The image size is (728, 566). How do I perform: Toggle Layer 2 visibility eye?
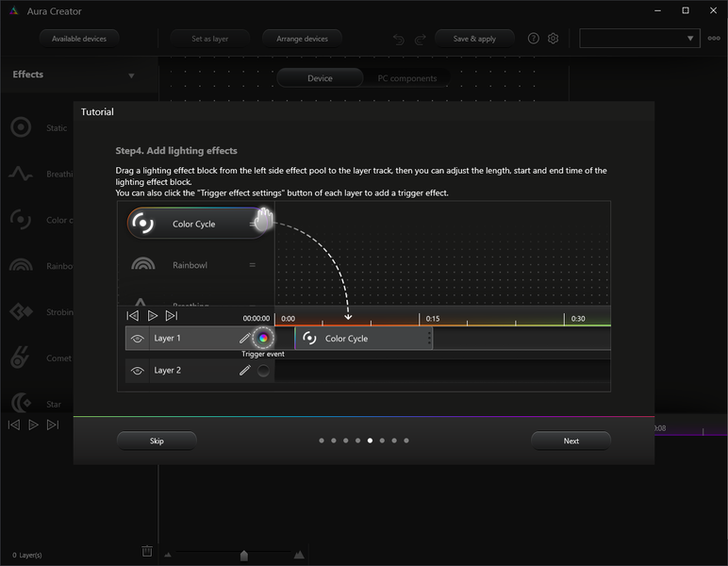[137, 371]
